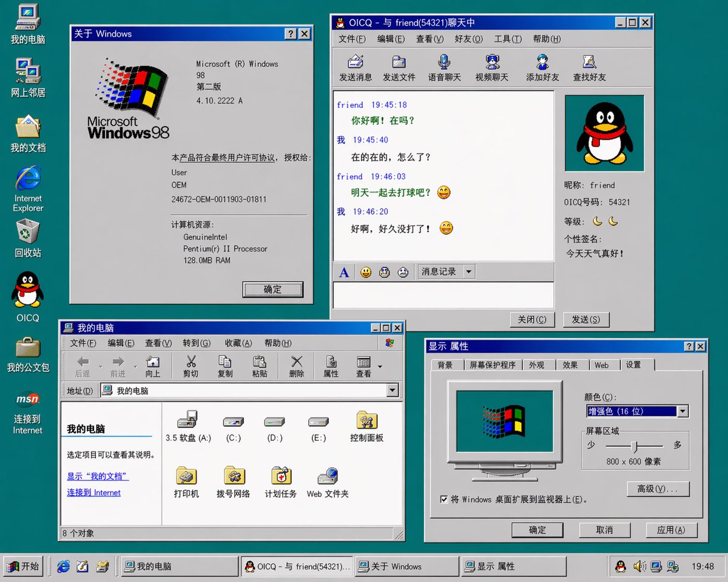Click OICQ penguin in system tray
Image resolution: width=728 pixels, height=582 pixels.
(x=620, y=566)
